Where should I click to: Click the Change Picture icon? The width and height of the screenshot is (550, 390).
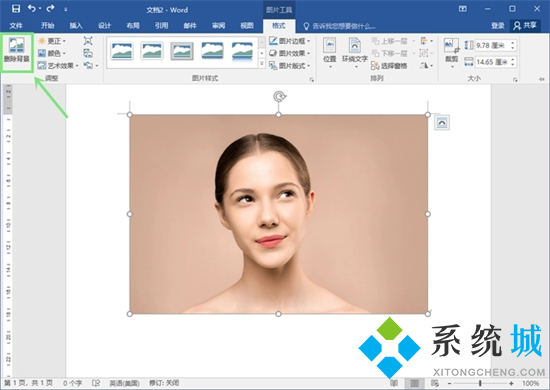click(88, 53)
